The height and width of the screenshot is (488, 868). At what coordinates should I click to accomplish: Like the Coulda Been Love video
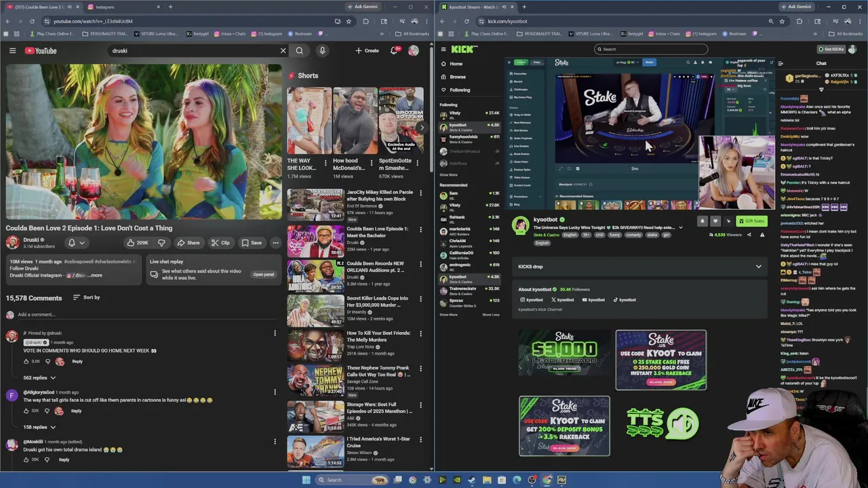(138, 243)
